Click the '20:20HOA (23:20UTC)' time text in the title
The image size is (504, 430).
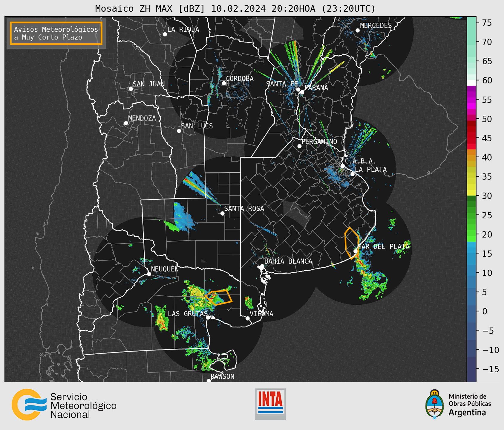[323, 9]
